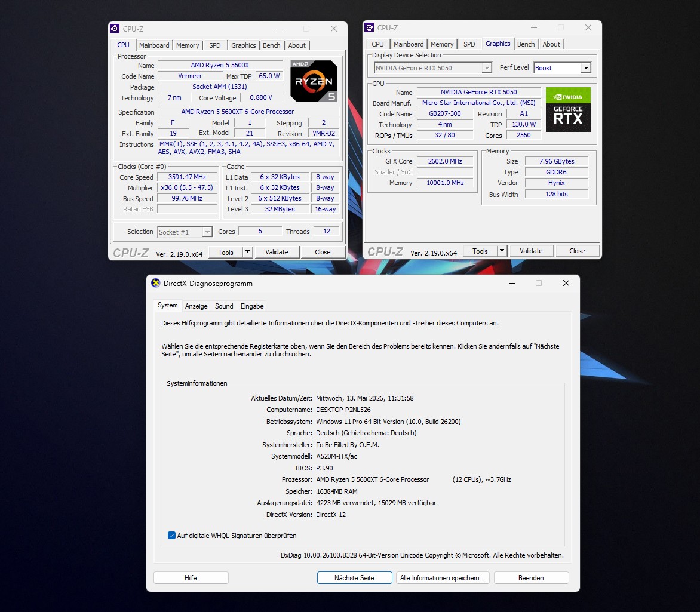The image size is (700, 612).
Task: Click the GPU name field NVIDIA GeForce RTX 5050
Action: (x=478, y=92)
